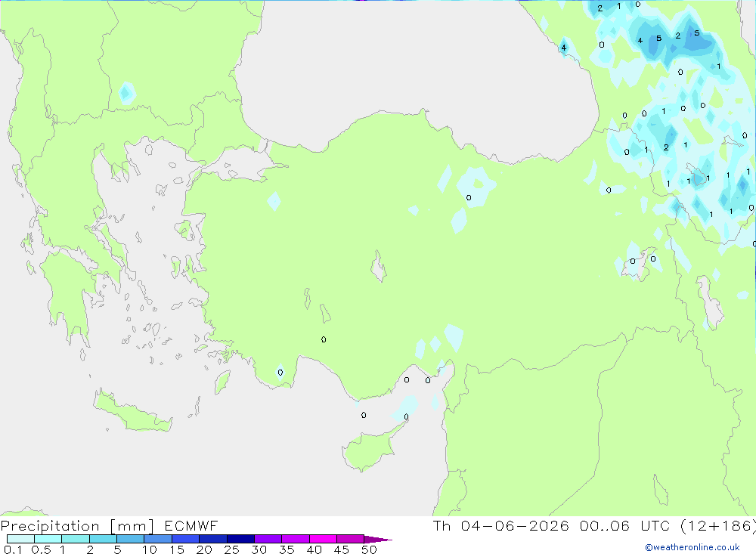Click the 10–15 mm legend color box
756x554 pixels.
pyautogui.click(x=158, y=539)
